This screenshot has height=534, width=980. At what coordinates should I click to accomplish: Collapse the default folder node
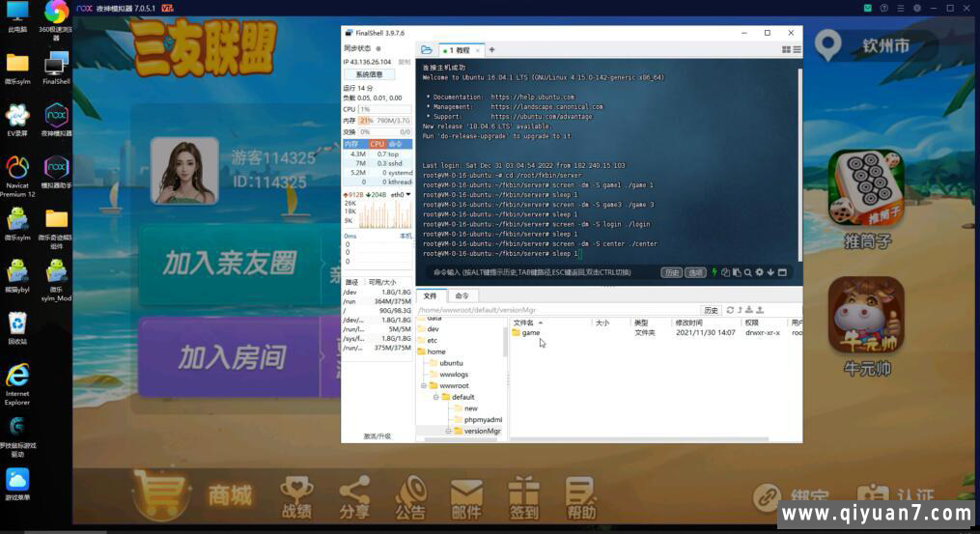(x=436, y=397)
